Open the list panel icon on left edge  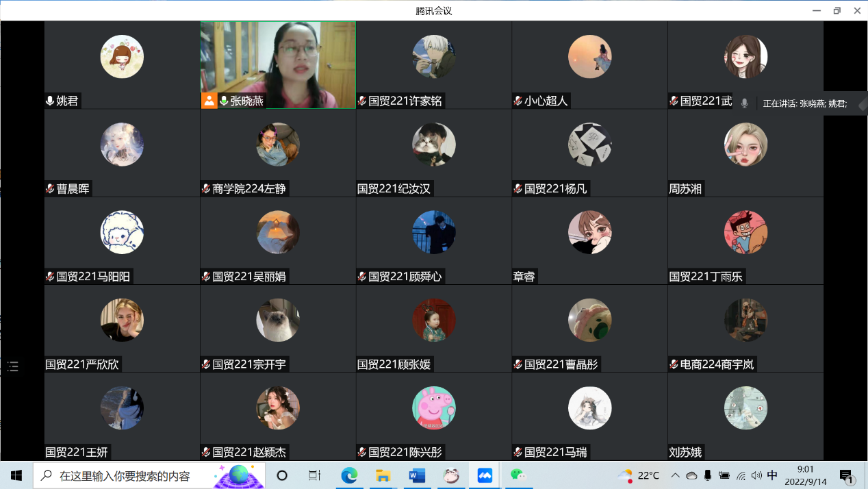point(13,366)
